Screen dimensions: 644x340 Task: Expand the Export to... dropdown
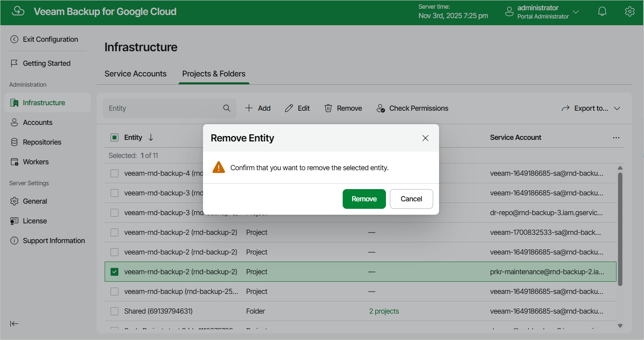[591, 108]
